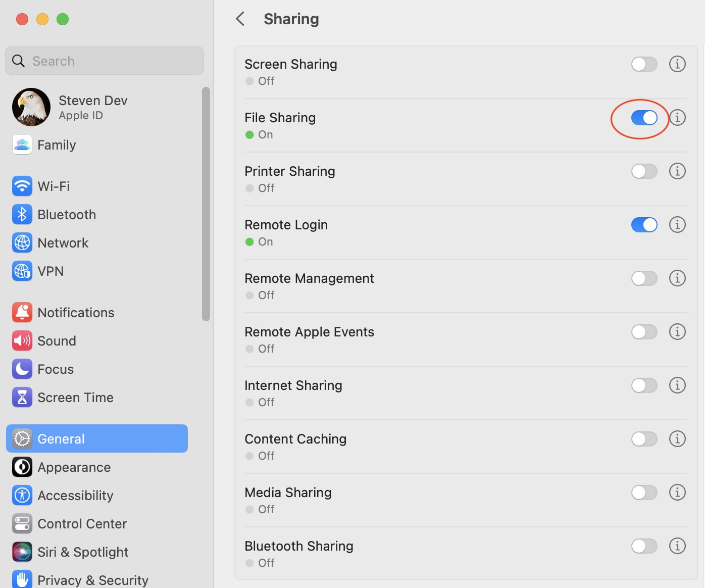Viewport: 705px width, 588px height.
Task: Click the Screen Sharing label text
Action: point(291,64)
